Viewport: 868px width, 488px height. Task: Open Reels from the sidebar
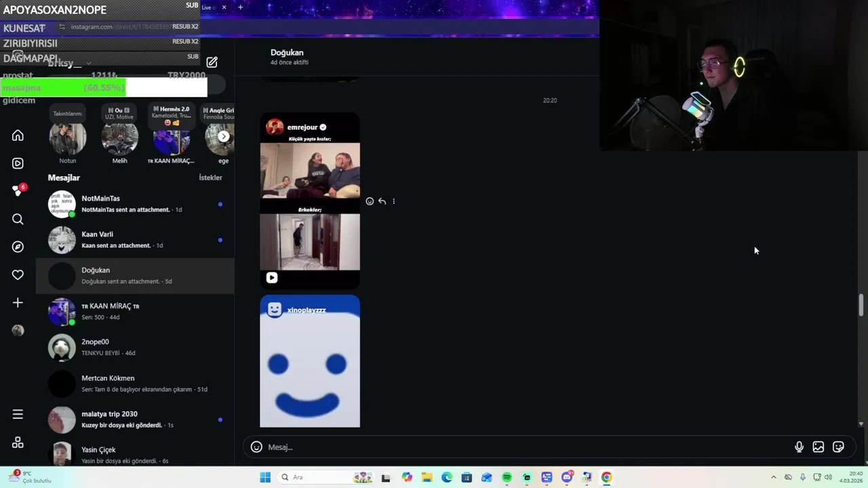[x=18, y=163]
